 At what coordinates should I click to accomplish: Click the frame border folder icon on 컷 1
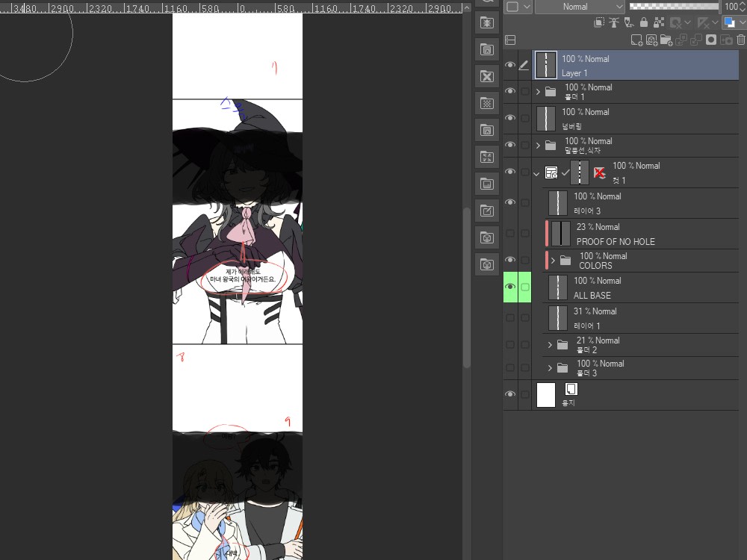[551, 172]
